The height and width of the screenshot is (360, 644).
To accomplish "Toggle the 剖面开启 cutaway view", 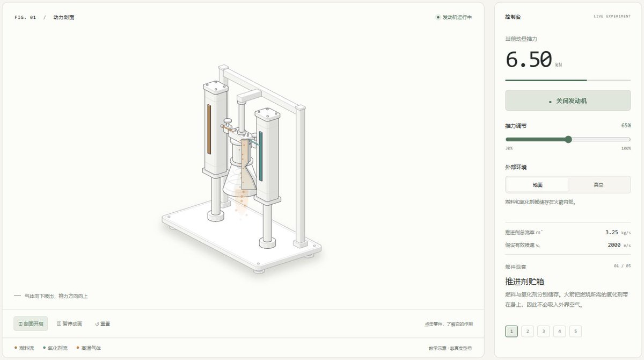I will (31, 323).
